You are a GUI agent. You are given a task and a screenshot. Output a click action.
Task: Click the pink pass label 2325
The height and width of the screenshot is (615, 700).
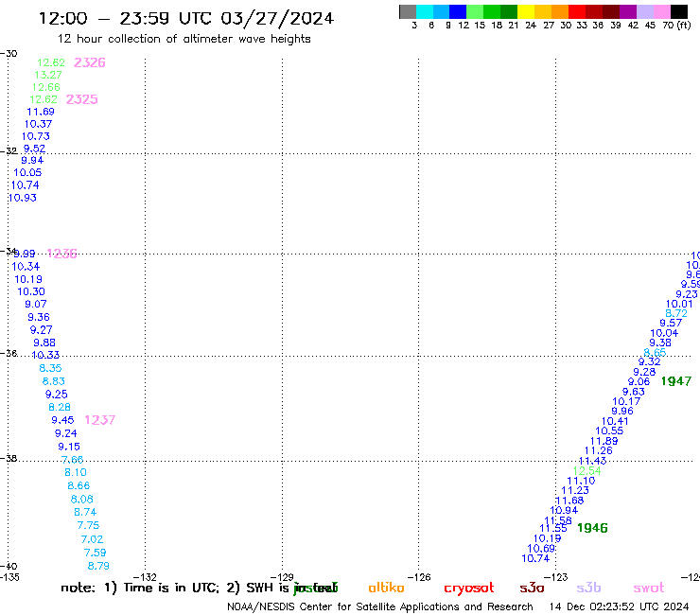(81, 99)
